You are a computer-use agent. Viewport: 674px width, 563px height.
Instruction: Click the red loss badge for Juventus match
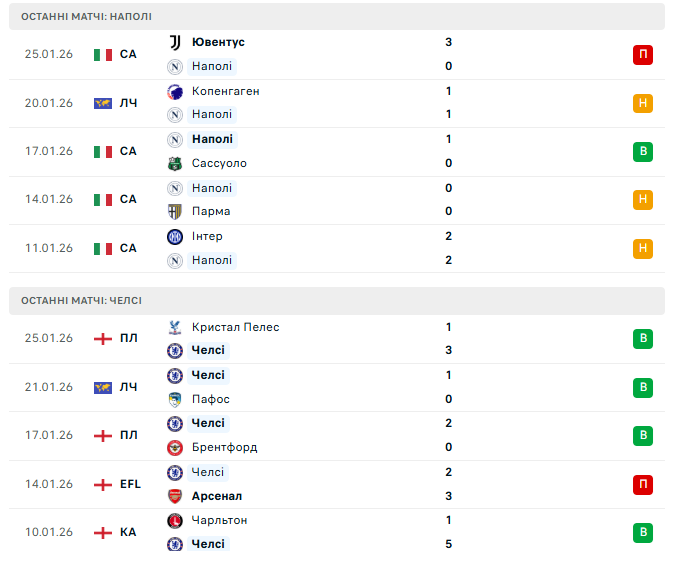(x=643, y=54)
